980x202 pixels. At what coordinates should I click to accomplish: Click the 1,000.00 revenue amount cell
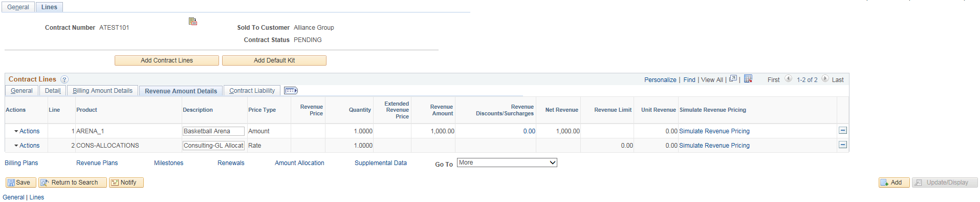click(x=442, y=131)
